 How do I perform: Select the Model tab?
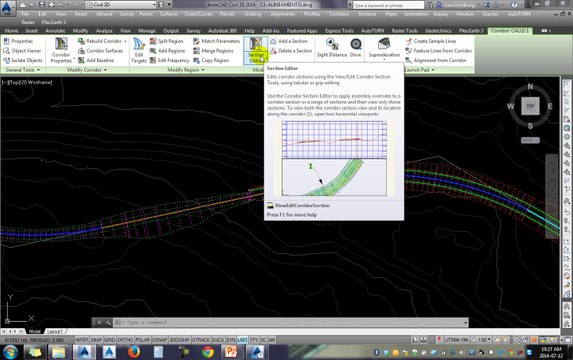pyautogui.click(x=34, y=331)
